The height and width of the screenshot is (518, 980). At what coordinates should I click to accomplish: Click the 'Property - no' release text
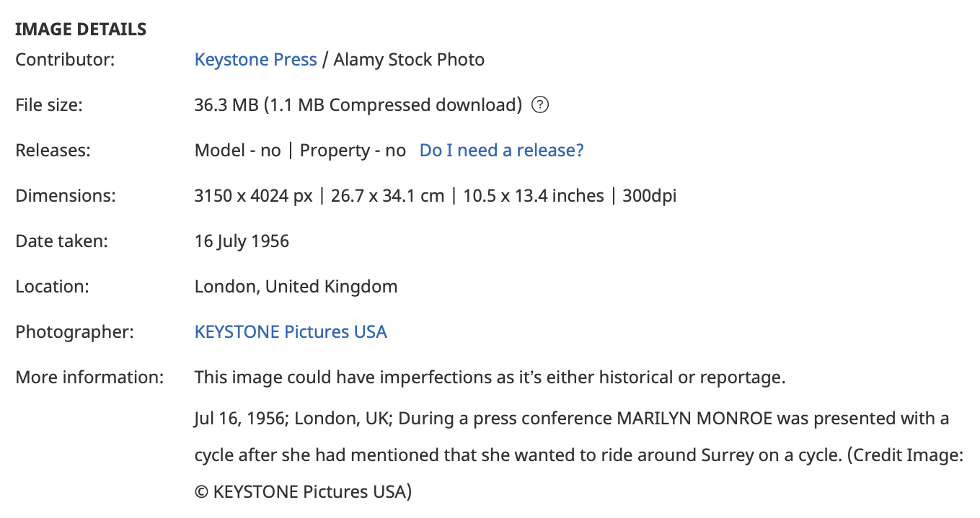(x=353, y=151)
